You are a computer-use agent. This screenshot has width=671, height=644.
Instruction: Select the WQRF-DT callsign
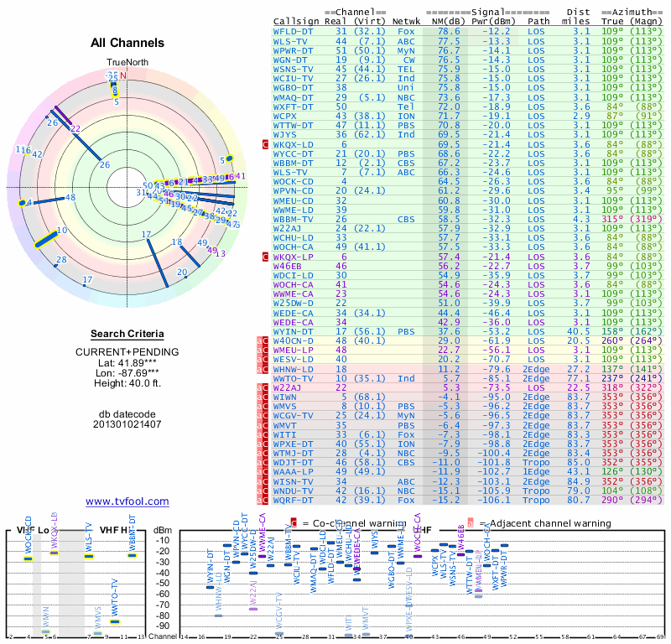click(293, 501)
